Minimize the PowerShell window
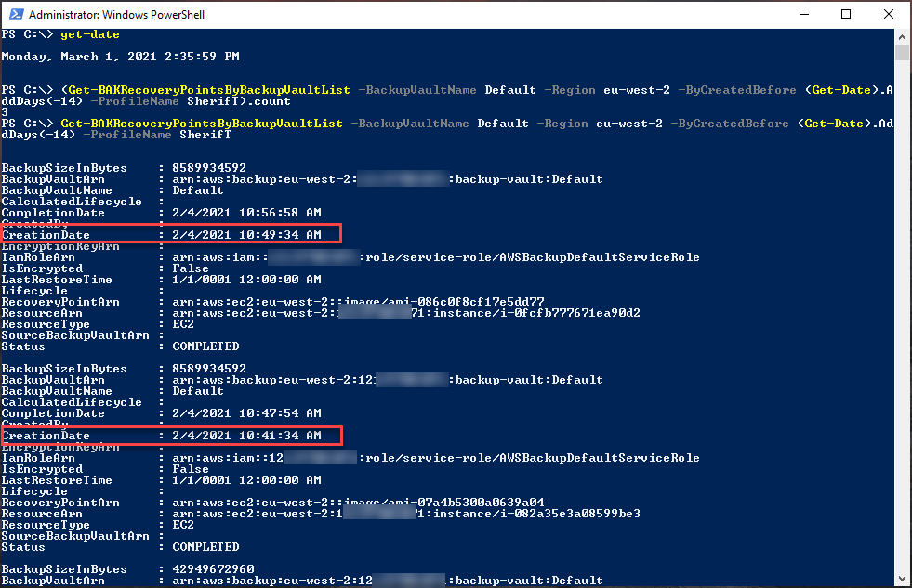The height and width of the screenshot is (588, 912). (804, 14)
